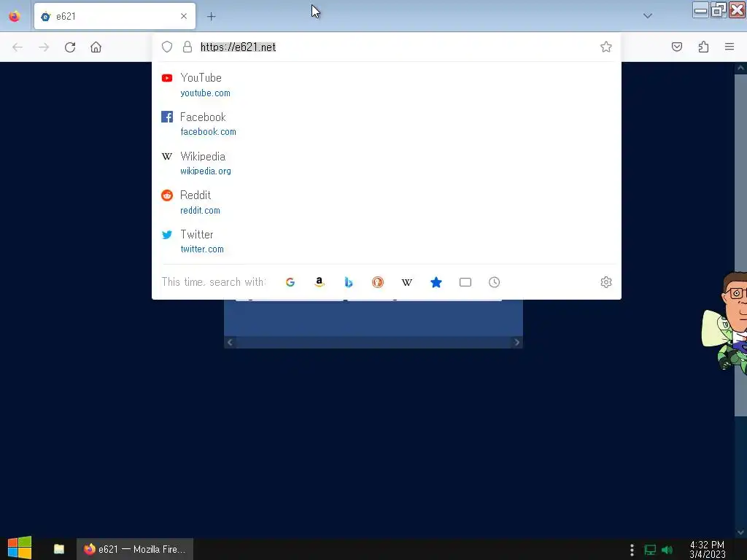Select e621 Mozilla Firefox taskbar button
This screenshot has width=747, height=560.
(135, 549)
